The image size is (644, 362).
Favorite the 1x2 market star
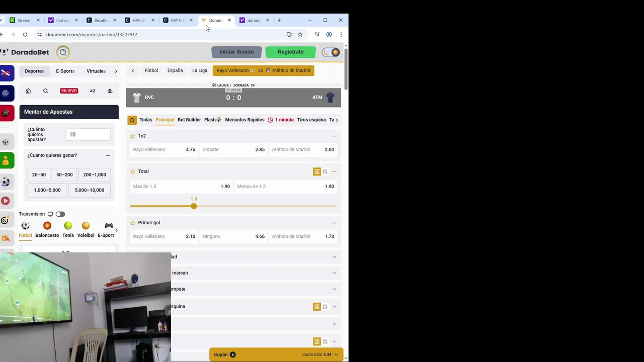(133, 136)
